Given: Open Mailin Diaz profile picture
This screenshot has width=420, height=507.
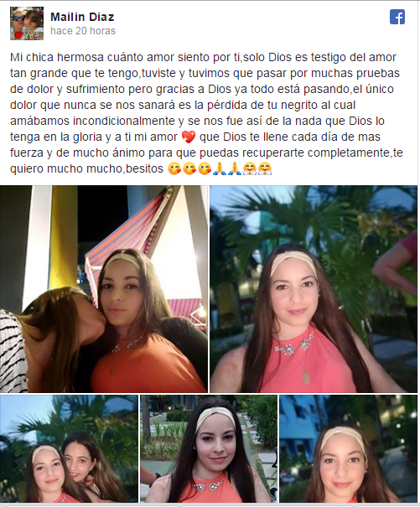Looking at the screenshot, I should click(x=27, y=23).
